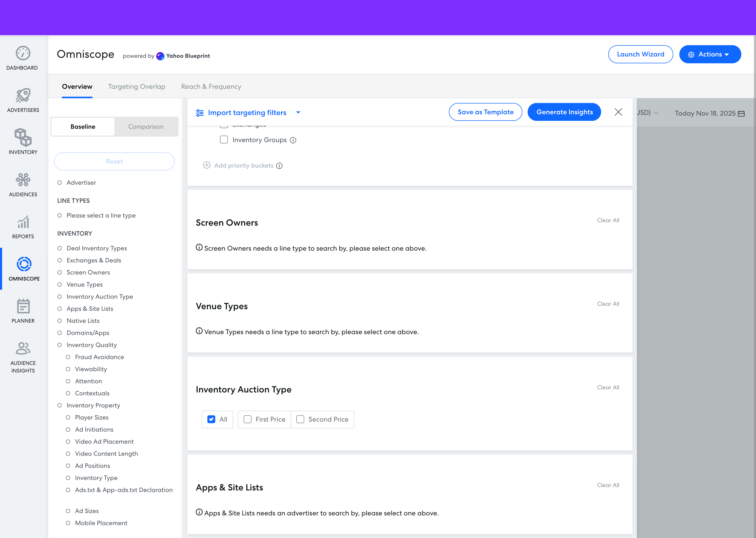Switch to the Targeting Overlap tab
Image resolution: width=756 pixels, height=538 pixels.
coord(137,86)
